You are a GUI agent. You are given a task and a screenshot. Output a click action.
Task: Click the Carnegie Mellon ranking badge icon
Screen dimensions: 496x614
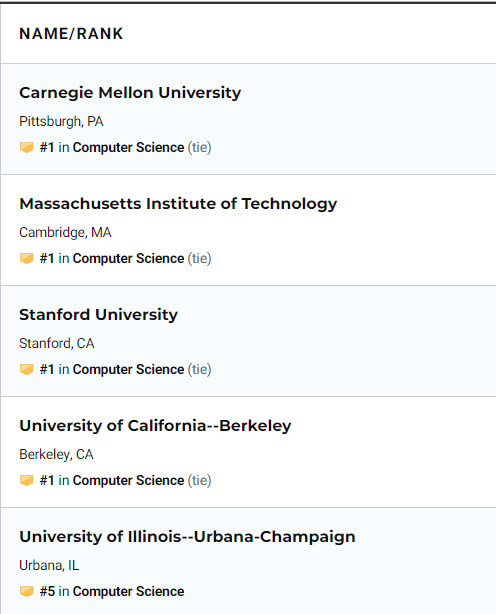pos(27,148)
